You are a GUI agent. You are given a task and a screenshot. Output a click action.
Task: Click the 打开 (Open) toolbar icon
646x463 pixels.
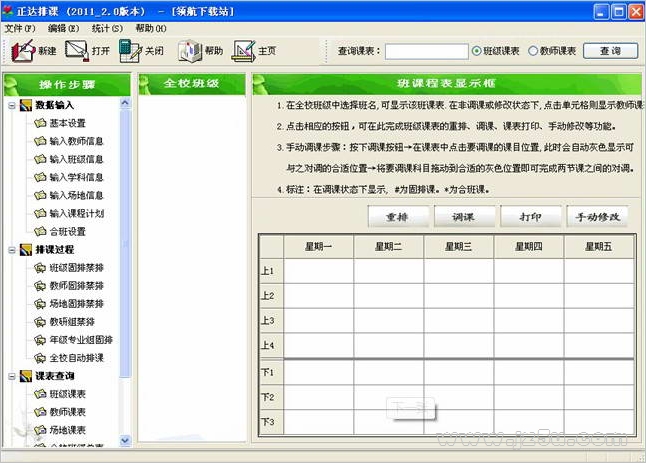[x=77, y=51]
